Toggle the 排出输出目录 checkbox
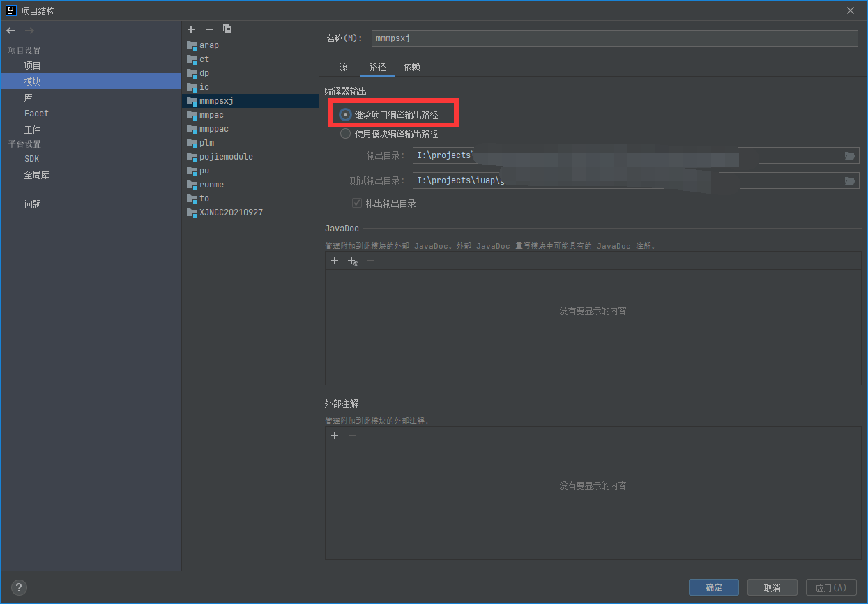This screenshot has height=604, width=868. point(356,203)
